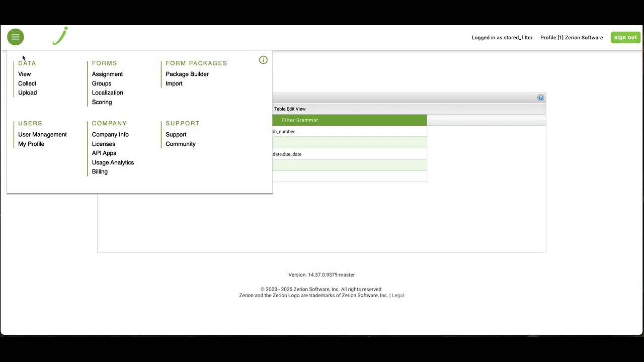644x362 pixels.
Task: Click the green hamburger menu icon
Action: pos(15,37)
